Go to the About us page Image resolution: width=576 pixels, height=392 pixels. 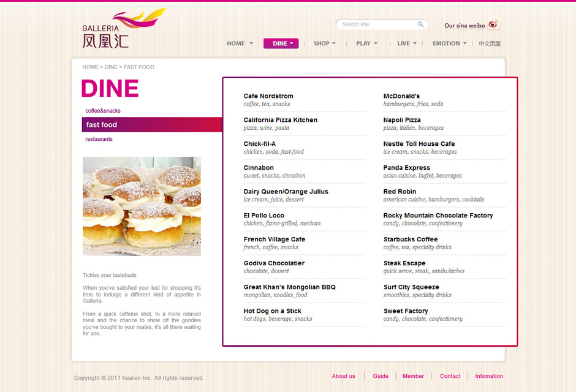[x=343, y=376]
